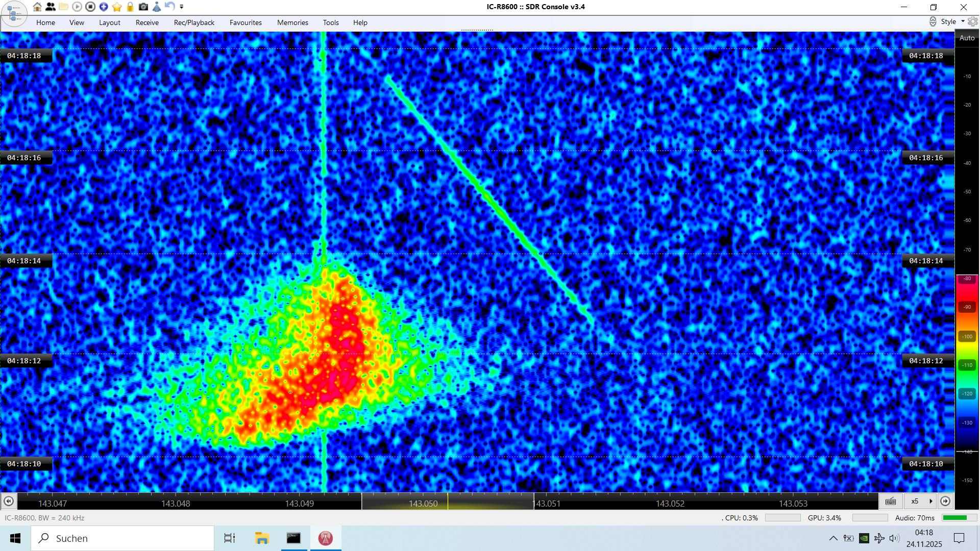
Task: Open favourites via yellow star icon
Action: (x=117, y=7)
